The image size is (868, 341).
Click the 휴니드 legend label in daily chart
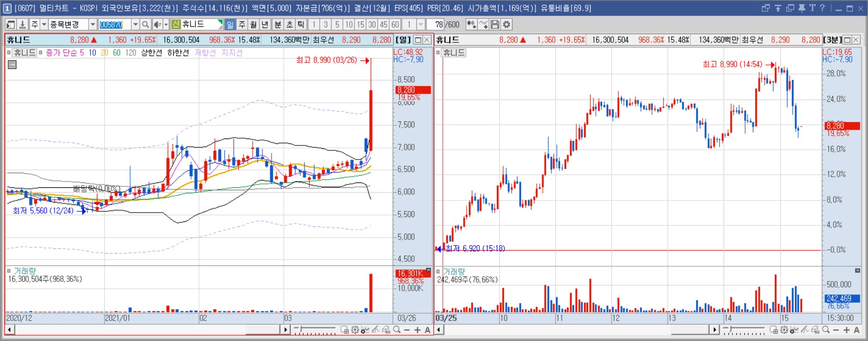pyautogui.click(x=25, y=53)
